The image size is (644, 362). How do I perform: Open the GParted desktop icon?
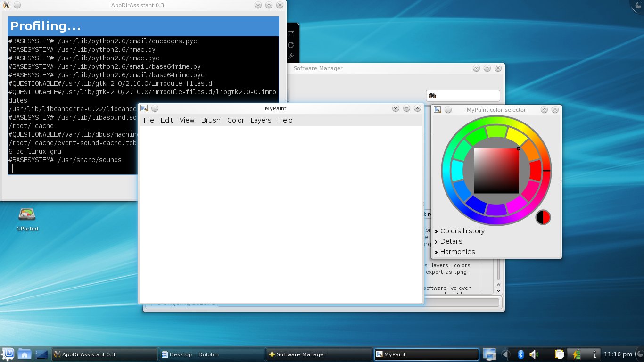pos(27,215)
